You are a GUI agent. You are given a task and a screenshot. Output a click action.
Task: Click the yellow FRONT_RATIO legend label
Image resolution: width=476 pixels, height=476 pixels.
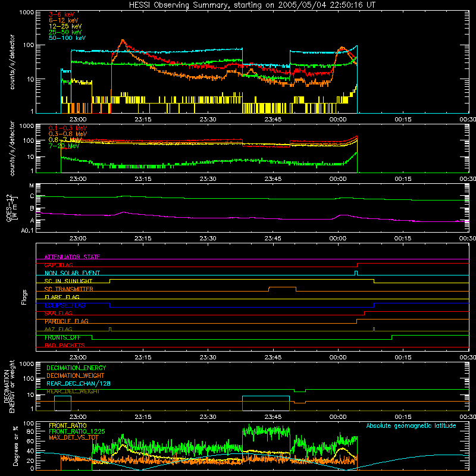pos(68,425)
